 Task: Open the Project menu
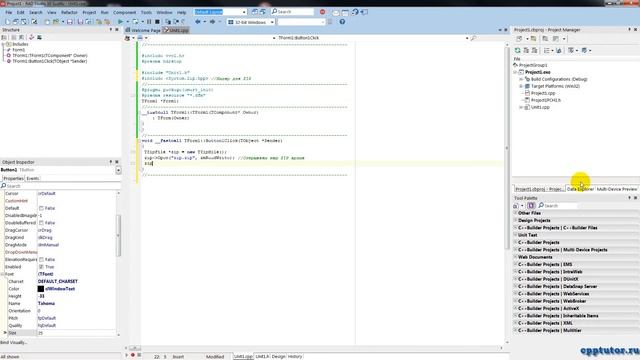89,12
